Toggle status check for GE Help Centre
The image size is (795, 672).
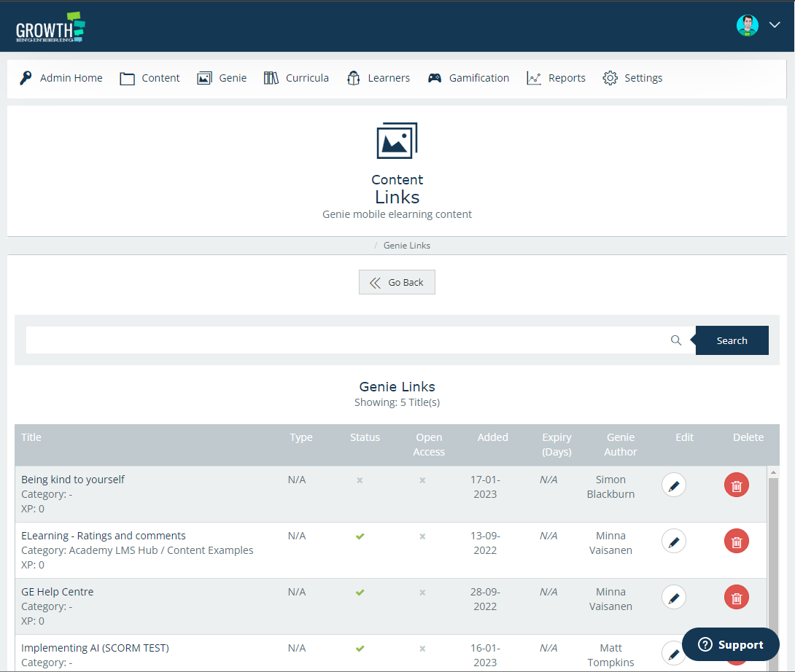click(360, 593)
